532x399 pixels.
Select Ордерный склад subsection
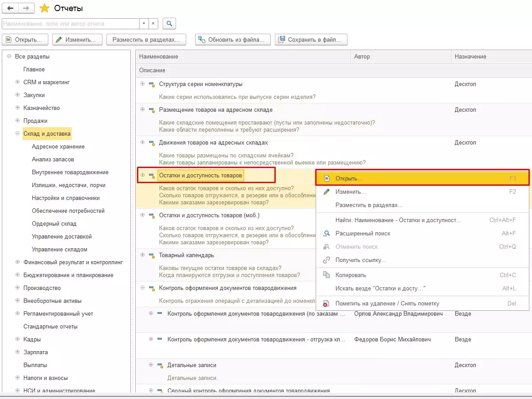coord(54,223)
